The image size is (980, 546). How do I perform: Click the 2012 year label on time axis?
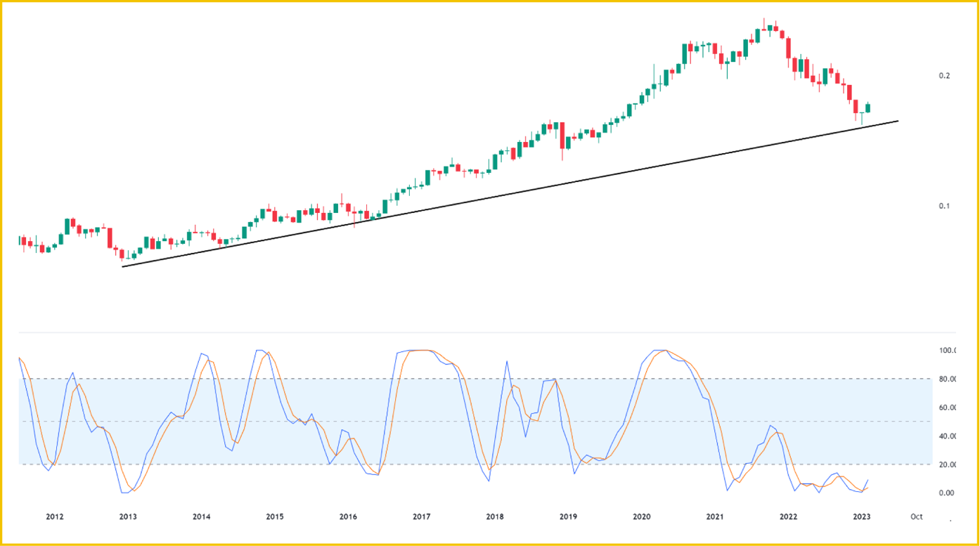[x=55, y=516]
